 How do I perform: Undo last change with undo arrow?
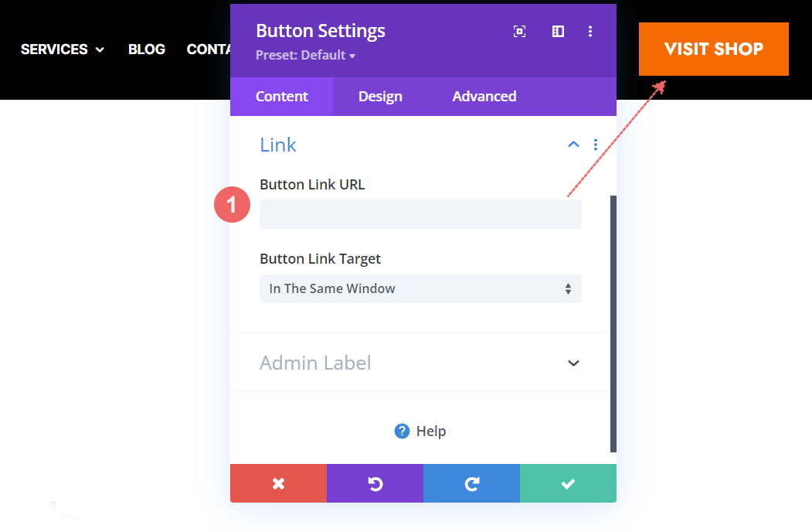pos(375,483)
